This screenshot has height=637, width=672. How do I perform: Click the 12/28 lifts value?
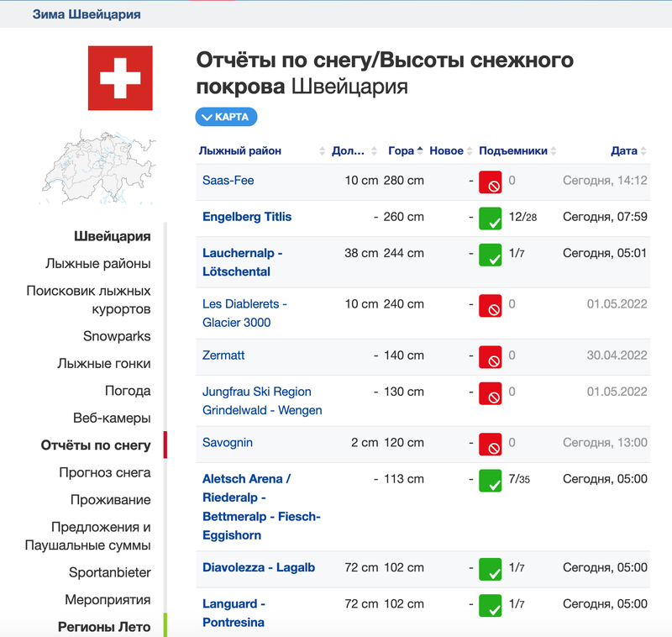pos(522,217)
